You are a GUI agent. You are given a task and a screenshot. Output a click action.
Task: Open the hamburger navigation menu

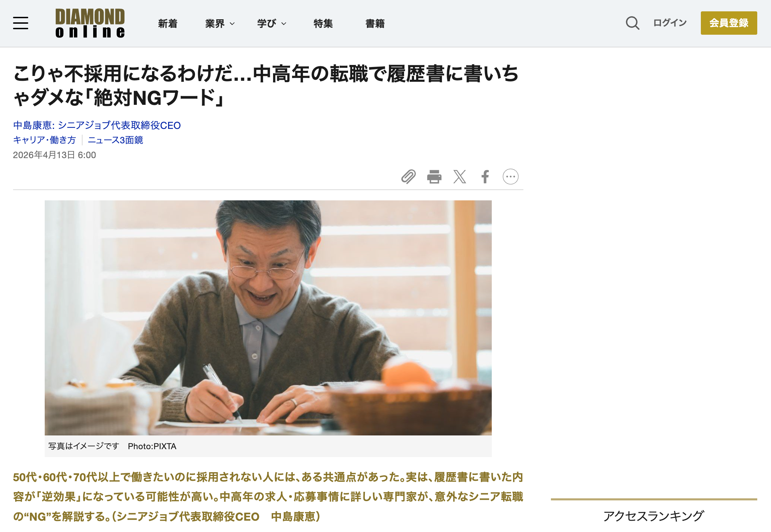click(x=21, y=23)
